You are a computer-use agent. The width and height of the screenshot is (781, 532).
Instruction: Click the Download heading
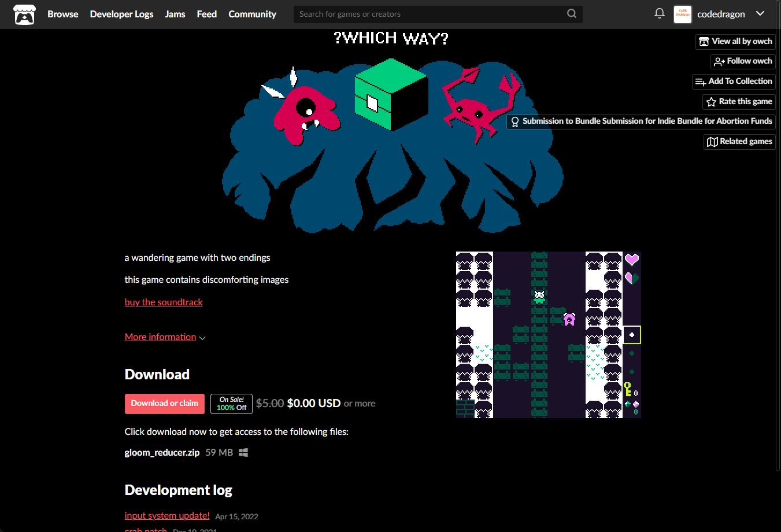[x=157, y=375]
